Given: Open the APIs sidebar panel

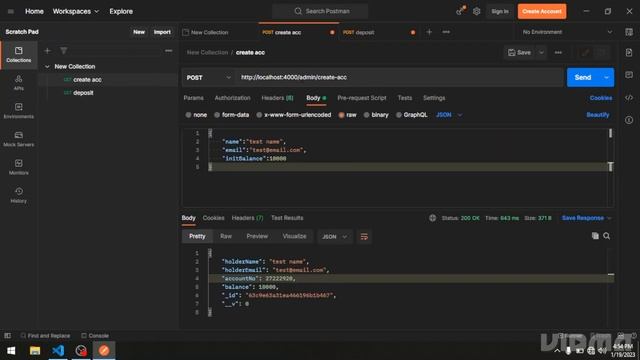Looking at the screenshot, I should 18,83.
